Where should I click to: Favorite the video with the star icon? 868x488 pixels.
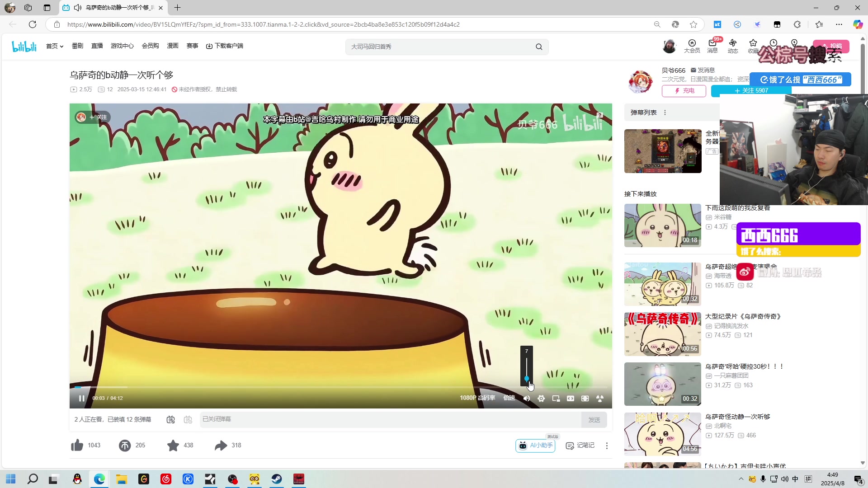tap(173, 446)
